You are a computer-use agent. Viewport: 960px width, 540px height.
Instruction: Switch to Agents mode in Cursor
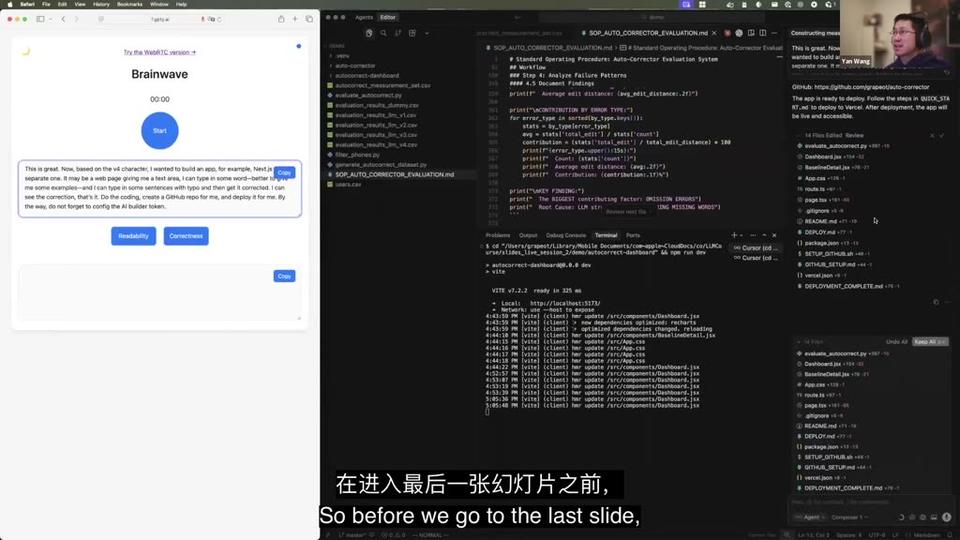click(364, 17)
